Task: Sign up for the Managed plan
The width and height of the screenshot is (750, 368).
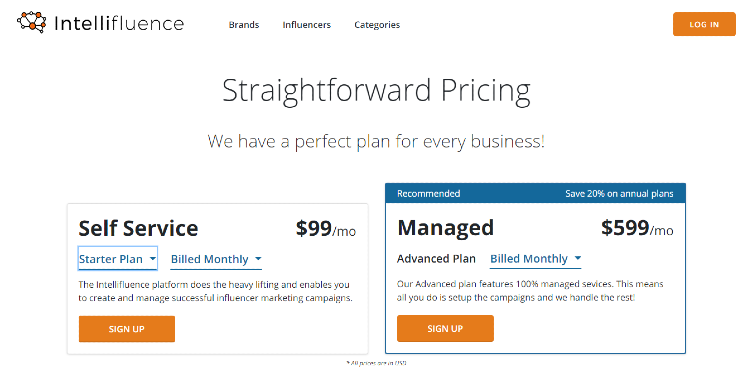Action: (x=445, y=328)
